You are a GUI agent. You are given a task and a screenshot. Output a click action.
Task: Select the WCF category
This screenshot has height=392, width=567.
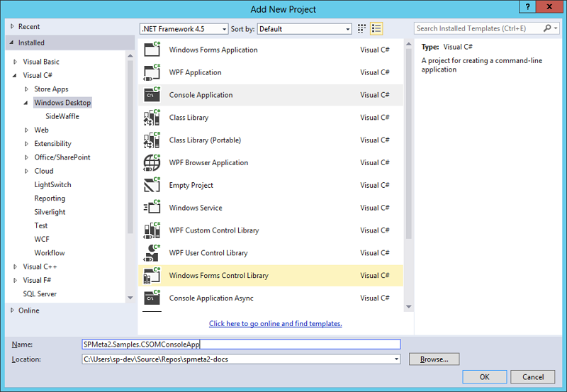pos(42,240)
